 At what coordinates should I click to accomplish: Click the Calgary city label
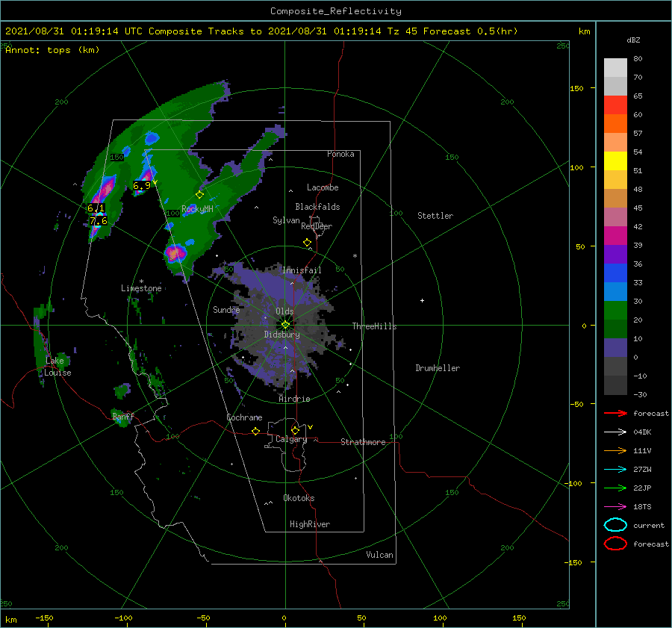(x=291, y=439)
